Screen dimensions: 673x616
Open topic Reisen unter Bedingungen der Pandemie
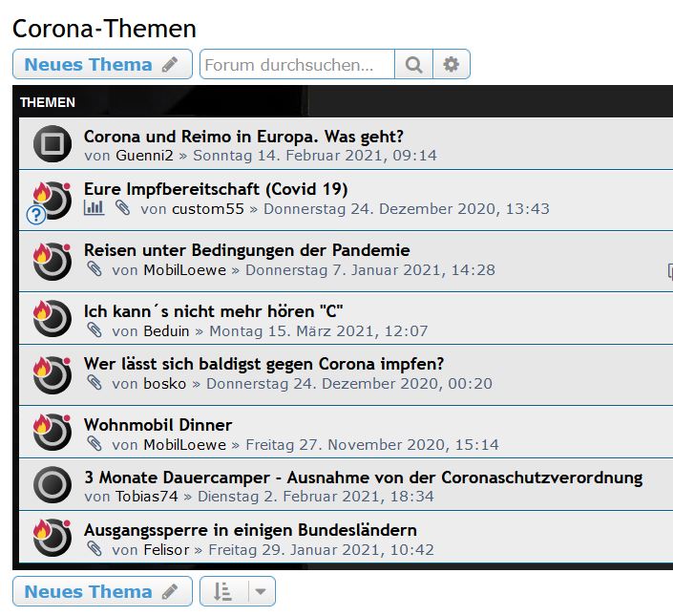click(x=247, y=250)
